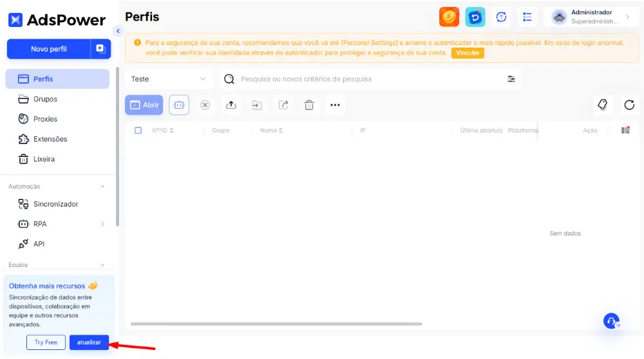644x359 pixels.
Task: Click Vincular in the security notice
Action: (x=468, y=53)
